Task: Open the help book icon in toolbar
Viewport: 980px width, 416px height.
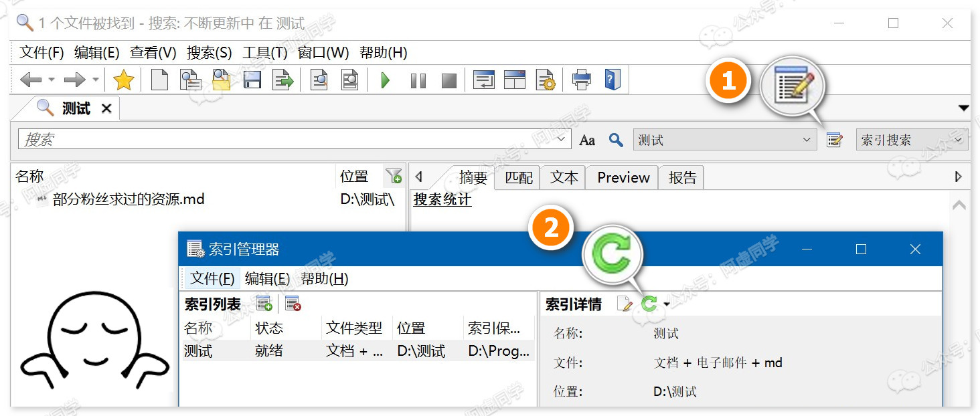Action: coord(612,80)
